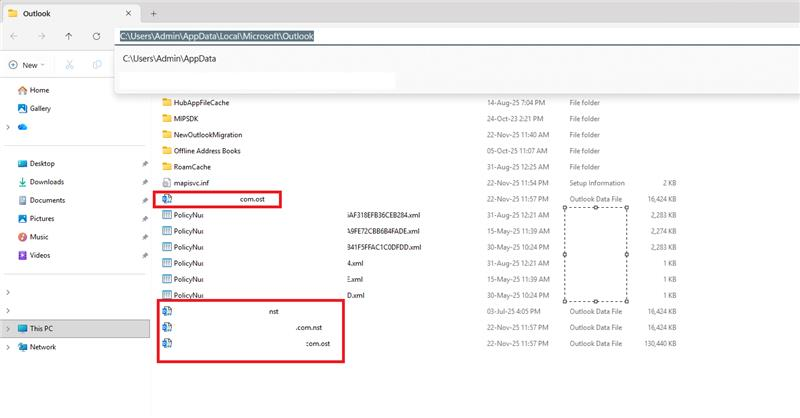The image size is (800, 418).
Task: Unpin Music using its pin icon
Action: [145, 237]
